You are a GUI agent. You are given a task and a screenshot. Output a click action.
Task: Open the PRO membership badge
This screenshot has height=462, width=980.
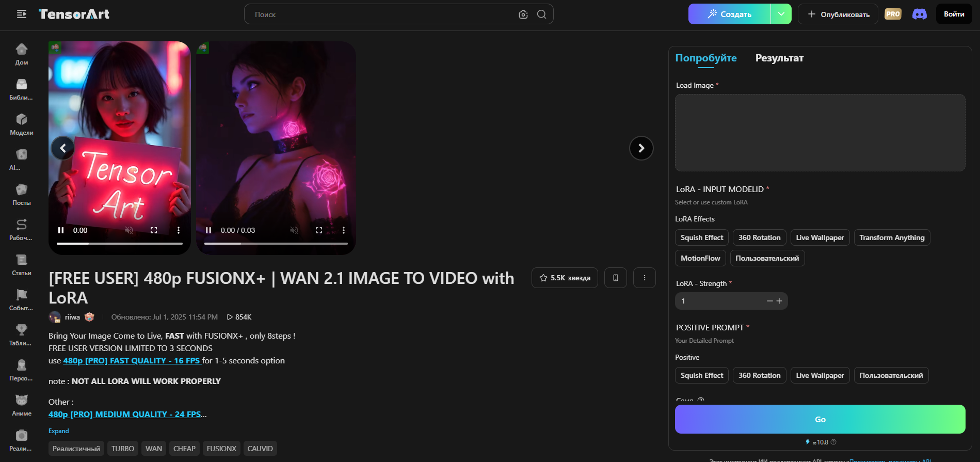click(893, 14)
